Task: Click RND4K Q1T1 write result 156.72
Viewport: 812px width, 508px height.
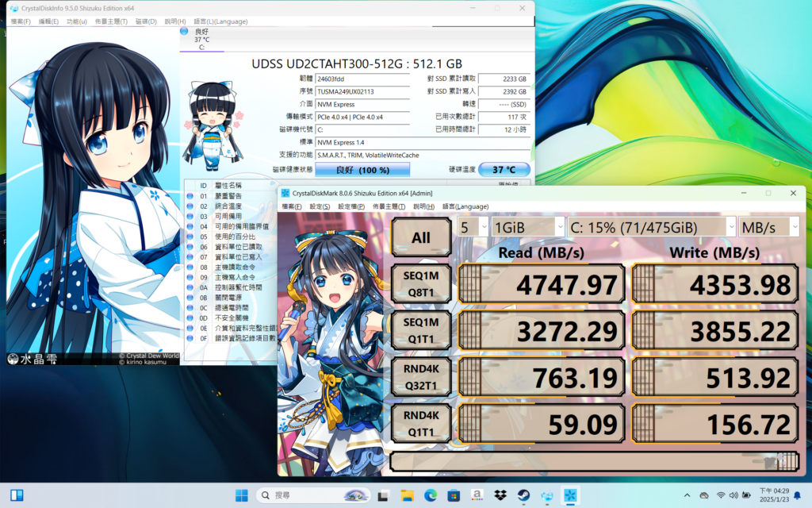Action: pos(715,424)
